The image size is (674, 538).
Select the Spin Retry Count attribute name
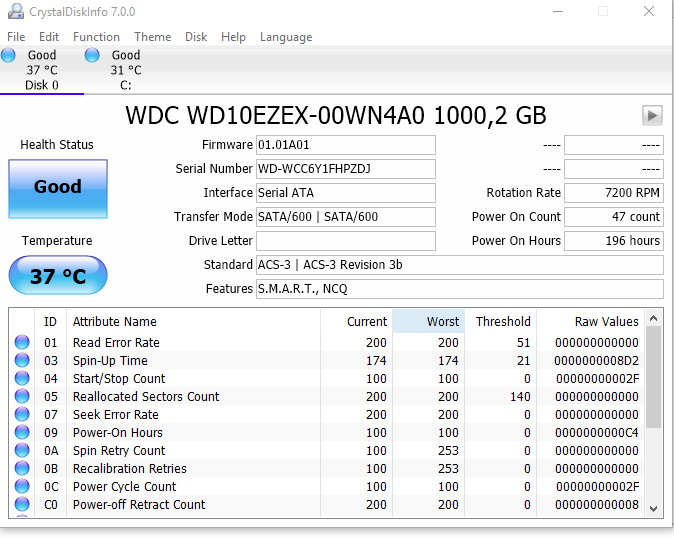coord(119,451)
